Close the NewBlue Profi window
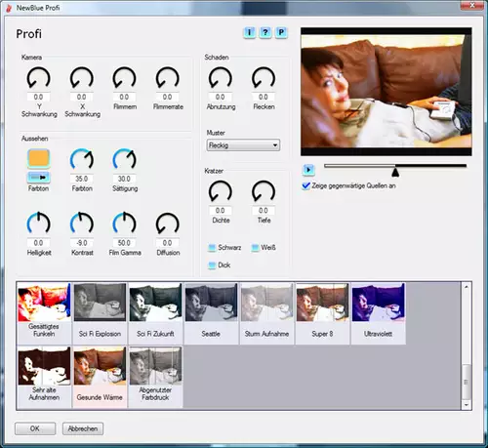Image resolution: width=488 pixels, height=448 pixels. [x=472, y=5]
